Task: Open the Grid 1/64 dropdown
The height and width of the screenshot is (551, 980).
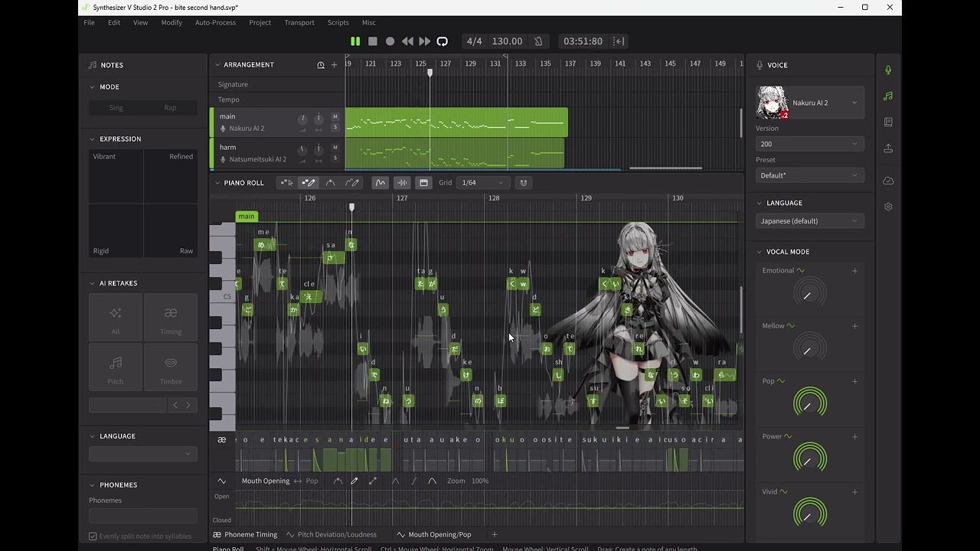Action: (x=484, y=183)
